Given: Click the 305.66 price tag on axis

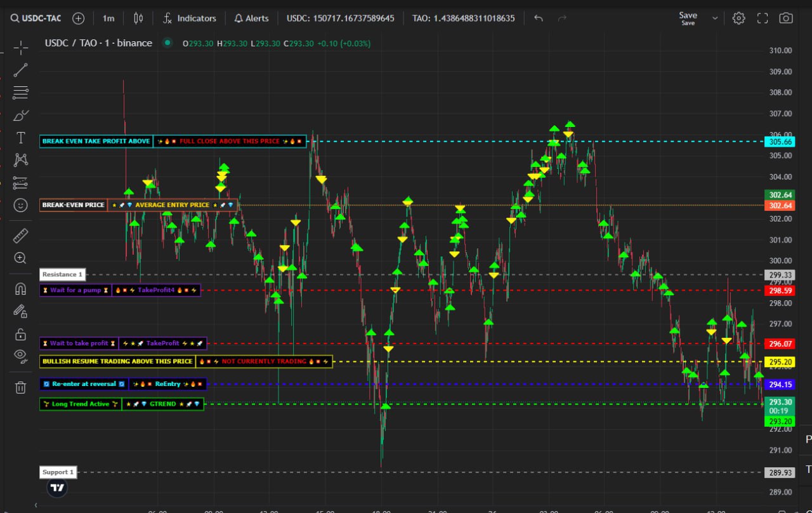Looking at the screenshot, I should 781,142.
